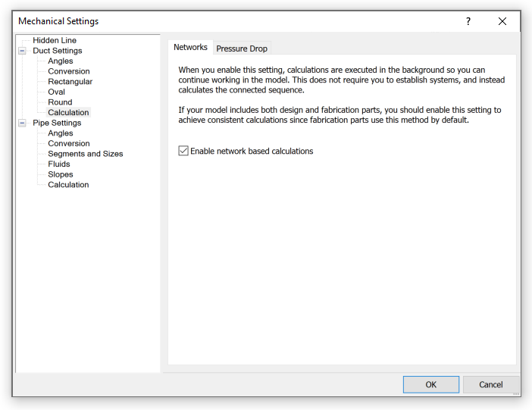Switch to the Pressure Drop tab
Image resolution: width=532 pixels, height=410 pixels.
(242, 49)
